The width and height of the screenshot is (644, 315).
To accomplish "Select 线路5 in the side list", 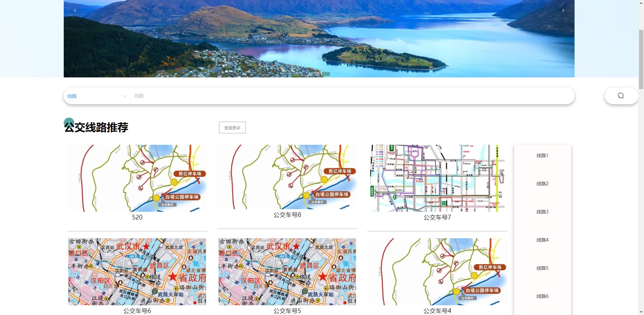I will [542, 268].
